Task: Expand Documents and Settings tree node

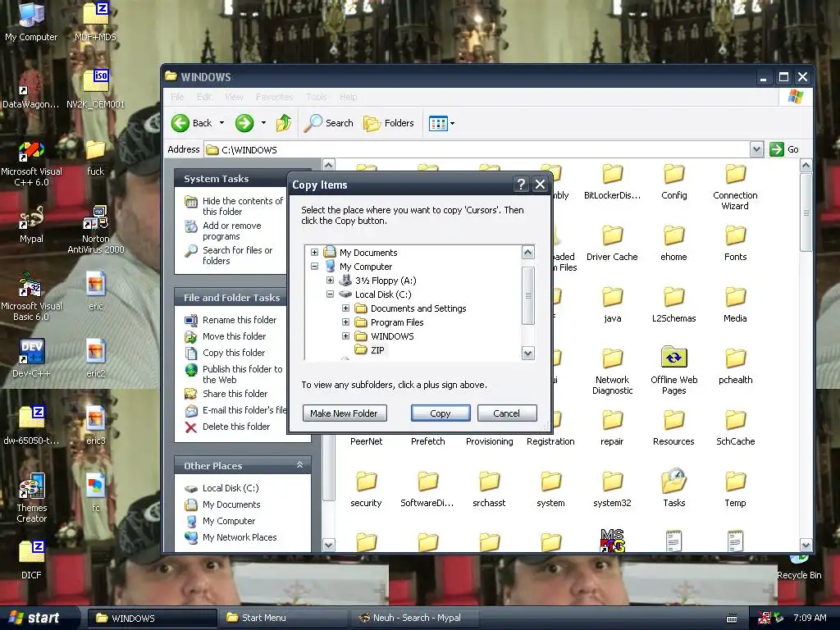Action: [345, 308]
